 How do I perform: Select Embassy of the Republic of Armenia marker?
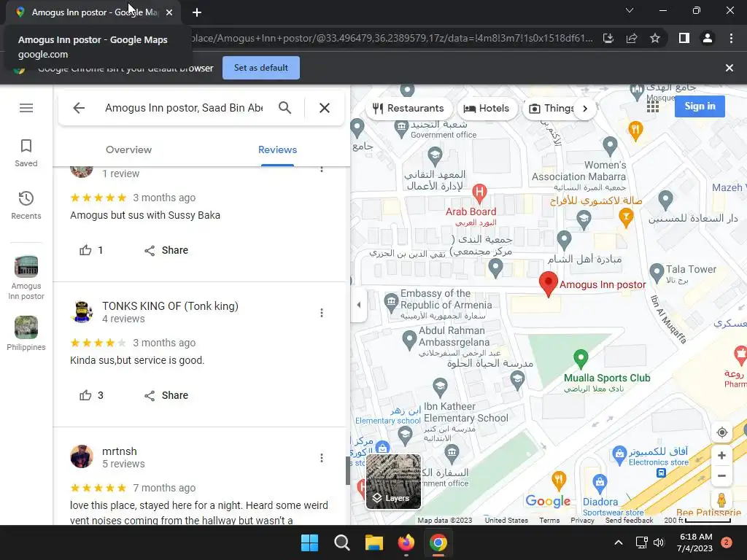[391, 302]
